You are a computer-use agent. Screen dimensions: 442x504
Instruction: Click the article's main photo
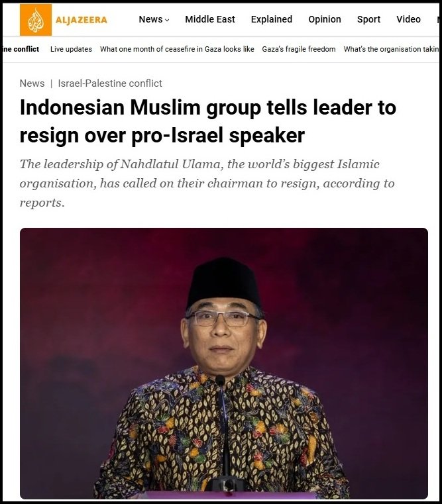(x=224, y=363)
